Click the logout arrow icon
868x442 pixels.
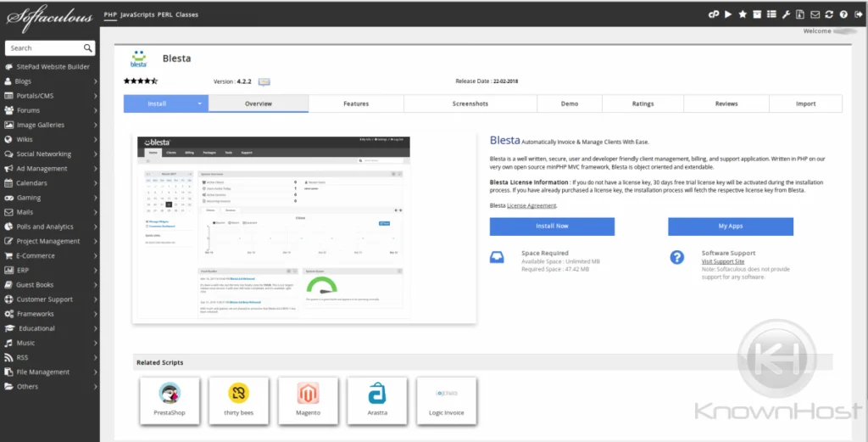click(x=858, y=14)
